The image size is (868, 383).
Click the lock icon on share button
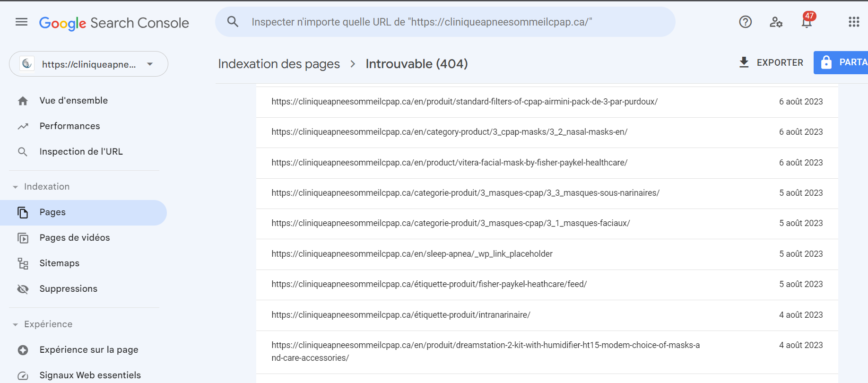point(826,62)
